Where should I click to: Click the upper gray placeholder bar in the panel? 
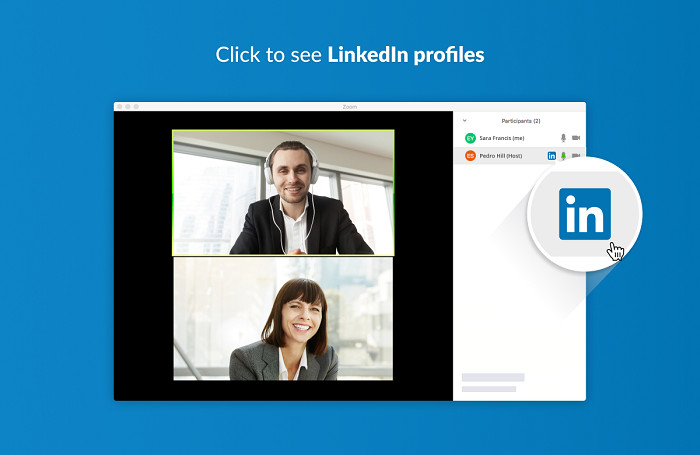coord(493,377)
